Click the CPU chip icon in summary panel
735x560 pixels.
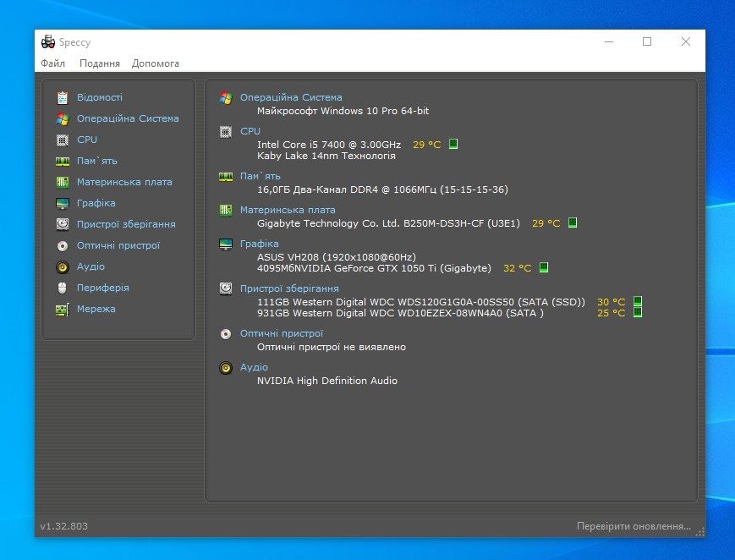(x=226, y=132)
